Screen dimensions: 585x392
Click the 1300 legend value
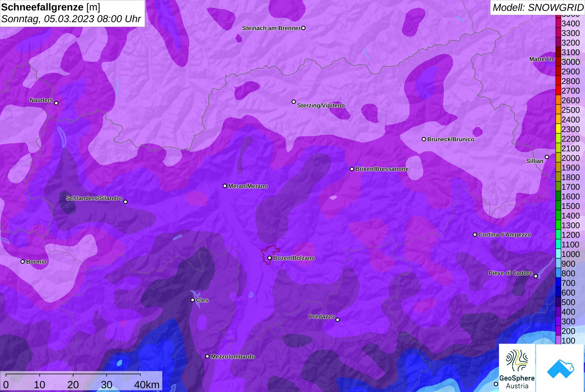pyautogui.click(x=570, y=225)
